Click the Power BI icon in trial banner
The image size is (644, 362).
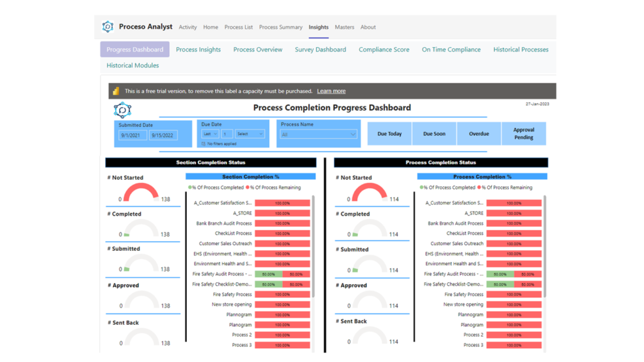coord(116,91)
